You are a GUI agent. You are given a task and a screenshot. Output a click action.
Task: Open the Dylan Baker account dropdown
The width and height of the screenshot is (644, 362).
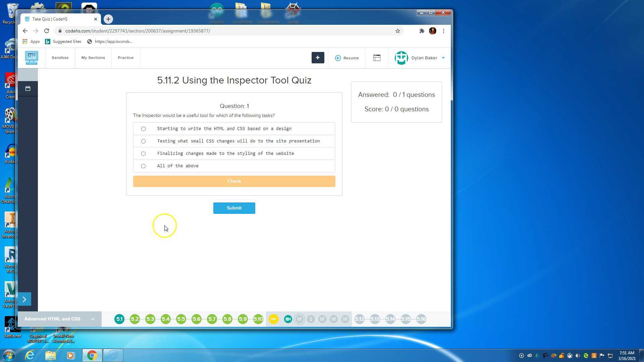click(443, 58)
